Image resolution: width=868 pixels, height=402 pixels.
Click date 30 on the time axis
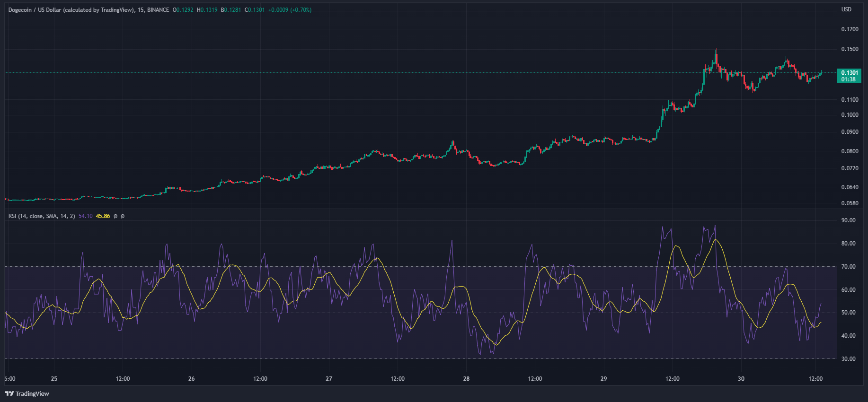coord(741,379)
